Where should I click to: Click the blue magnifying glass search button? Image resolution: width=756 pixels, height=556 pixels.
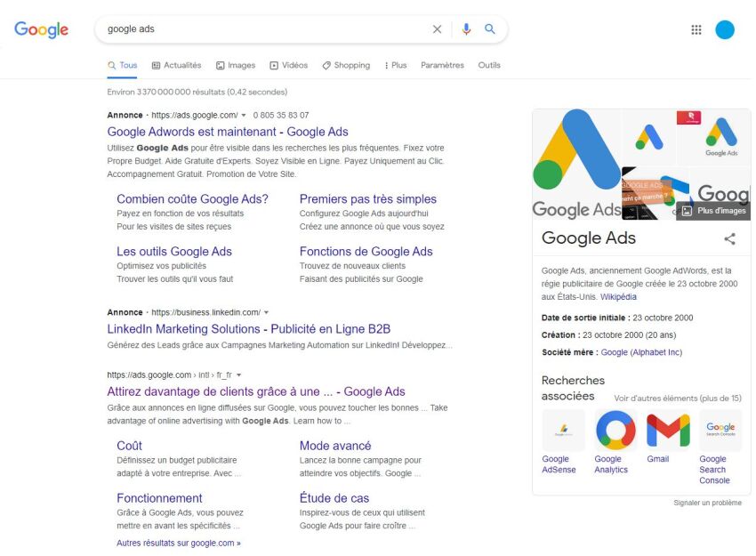click(x=490, y=29)
